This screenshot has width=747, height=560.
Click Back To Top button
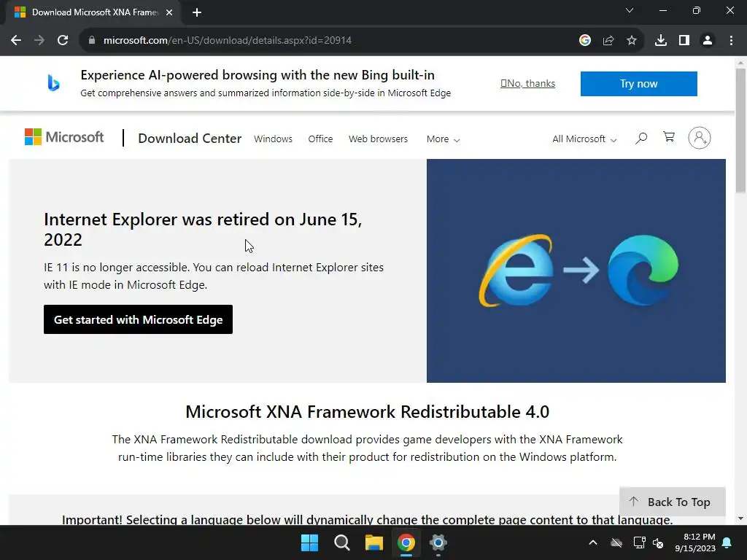pyautogui.click(x=672, y=502)
